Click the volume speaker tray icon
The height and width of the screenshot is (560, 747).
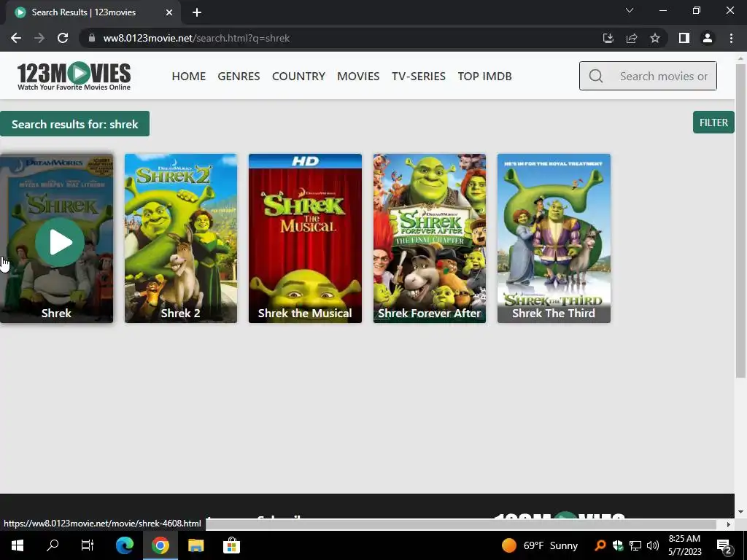click(x=653, y=545)
